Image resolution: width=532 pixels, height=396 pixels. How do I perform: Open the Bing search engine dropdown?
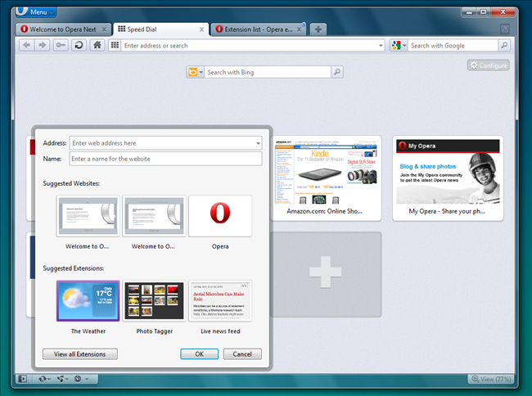[195, 72]
